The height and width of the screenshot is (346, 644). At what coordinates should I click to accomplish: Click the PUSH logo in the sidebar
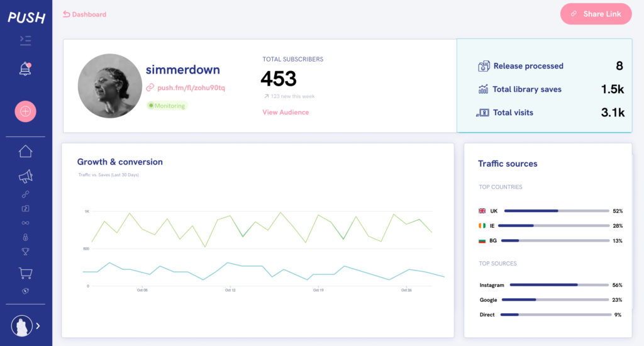(26, 17)
